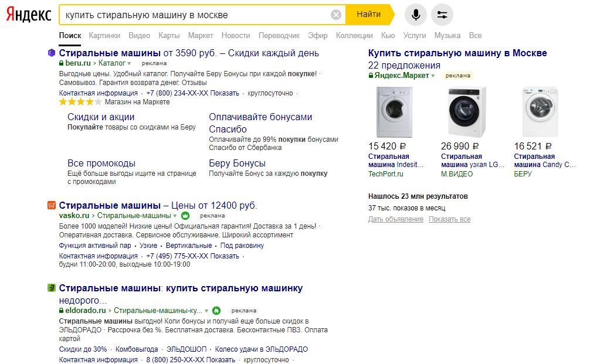Expand the vasko.ru Стиральные-машины dropdown arrow
The height and width of the screenshot is (364, 590).
click(175, 216)
